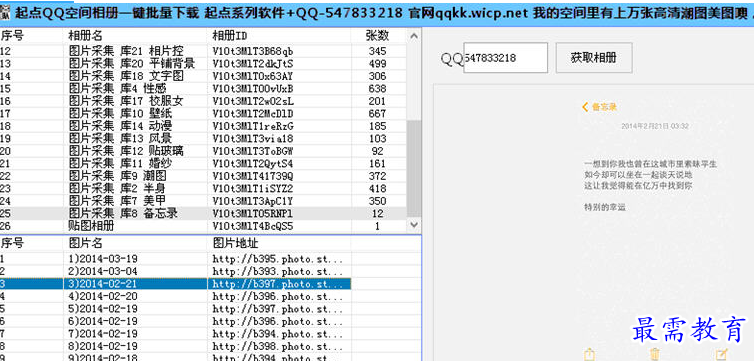This screenshot has height=361, width=754.
Task: Click the back chevron beside 备忘录
Action: pyautogui.click(x=585, y=107)
